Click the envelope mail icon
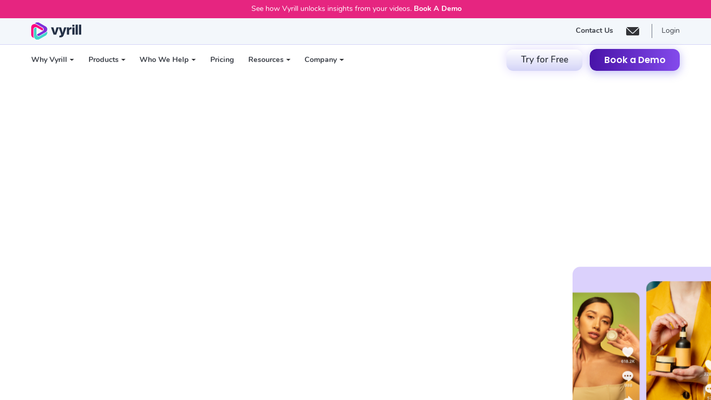Screen dimensions: 711x400 coord(633,31)
